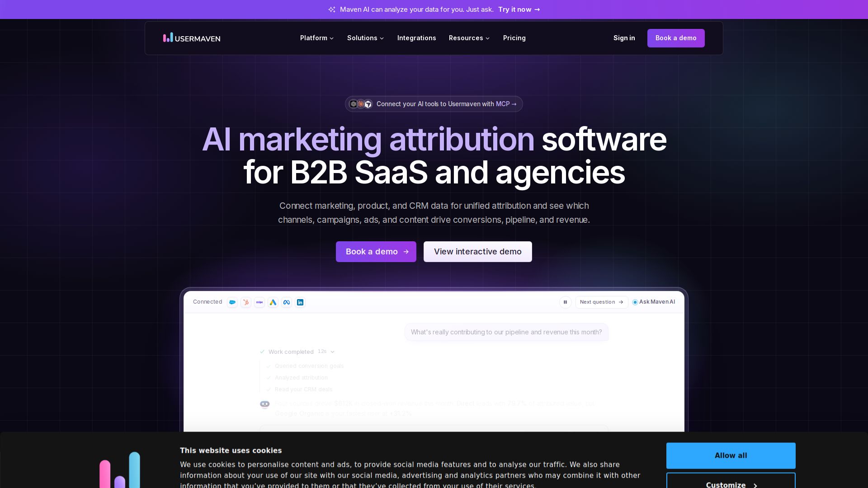
Task: Click the Meta connected integration icon
Action: point(287,302)
